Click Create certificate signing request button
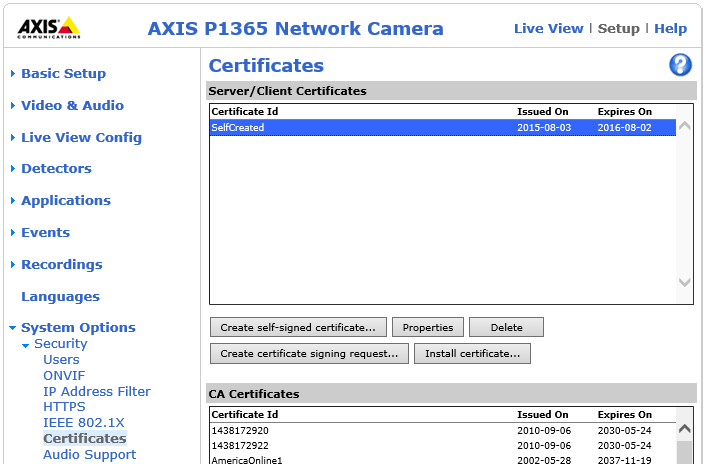710x464 pixels. click(309, 353)
